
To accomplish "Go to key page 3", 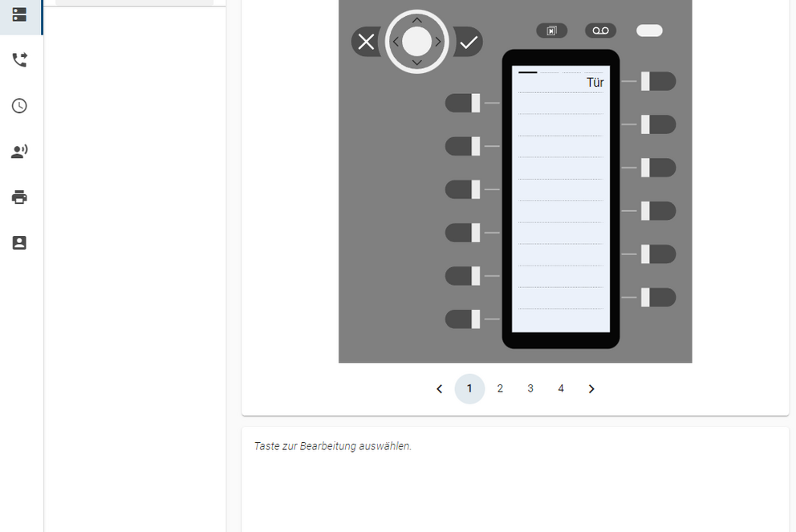I will coord(530,388).
